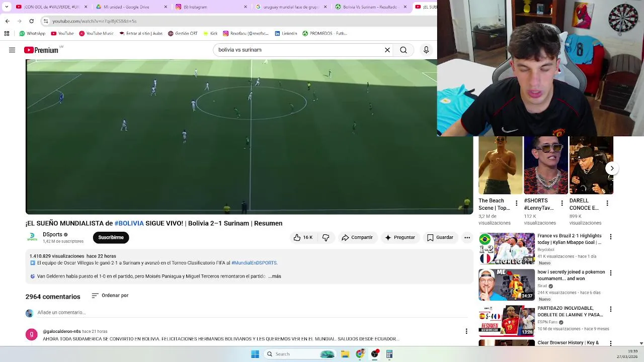Subscribe to DSports with Suscribirme
644x362 pixels.
(111, 237)
